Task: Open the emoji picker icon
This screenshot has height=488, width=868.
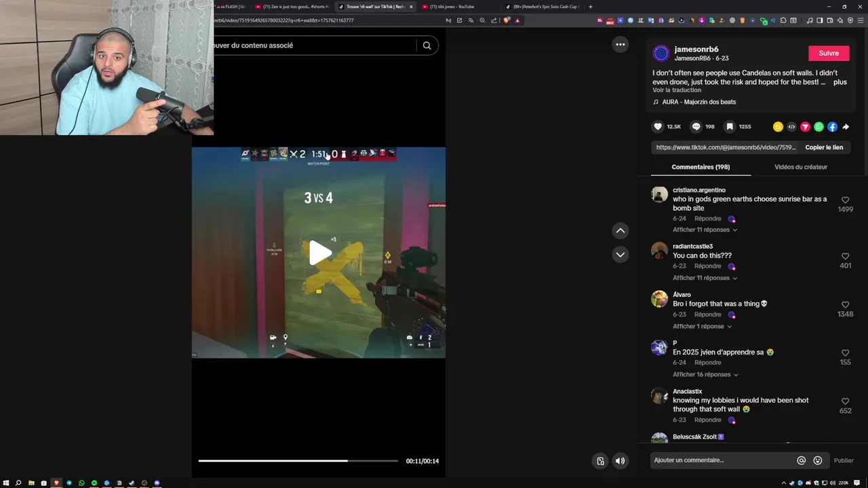Action: coord(817,460)
